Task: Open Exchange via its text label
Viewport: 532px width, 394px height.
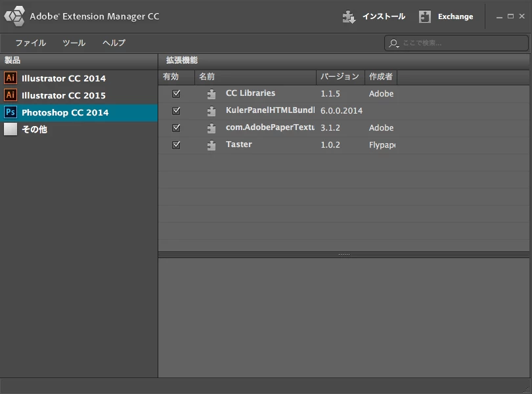Action: (455, 16)
